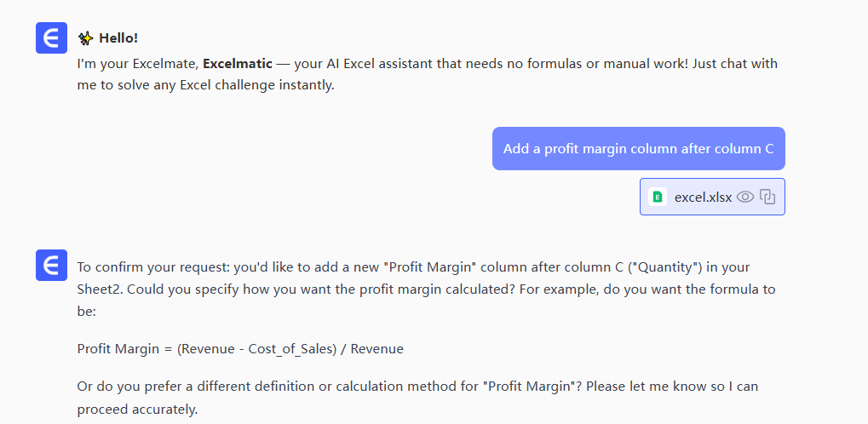Screen dimensions: 868x424
Task: Click the sparkle emoji before Hello
Action: pyautogui.click(x=85, y=38)
